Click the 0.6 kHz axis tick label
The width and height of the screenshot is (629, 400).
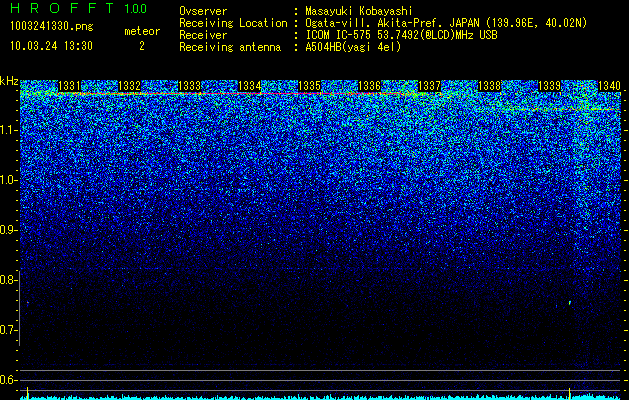coord(7,380)
